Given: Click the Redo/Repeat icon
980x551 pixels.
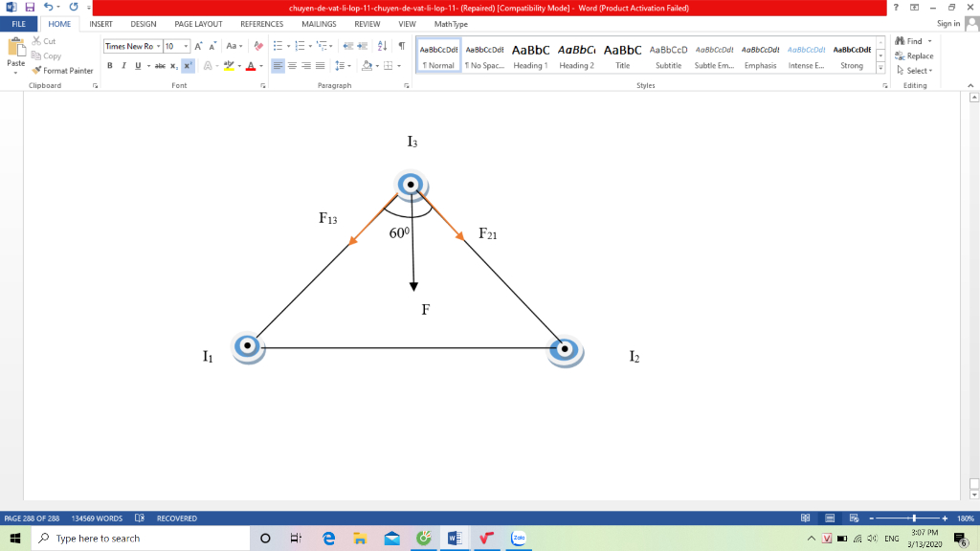Looking at the screenshot, I should tap(74, 8).
